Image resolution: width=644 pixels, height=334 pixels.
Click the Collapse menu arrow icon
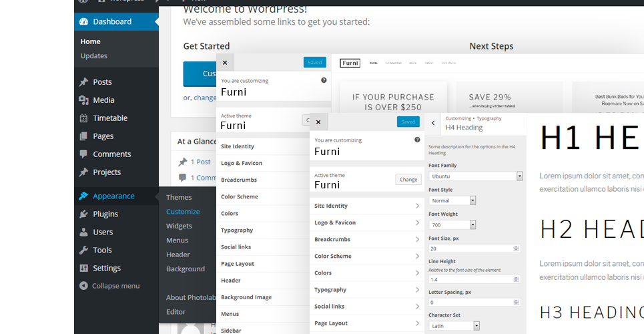coord(83,286)
